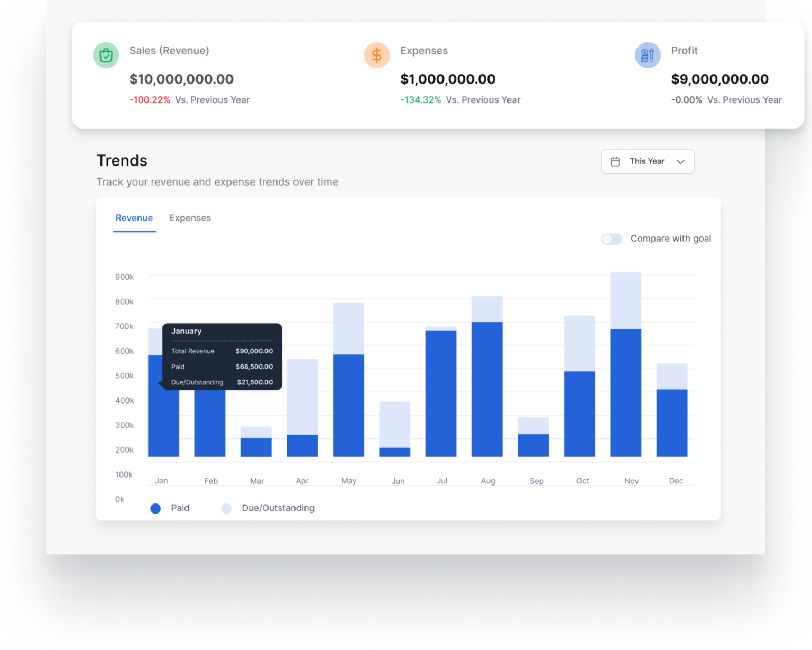
Task: Switch to the Expenses tab
Action: pos(190,218)
